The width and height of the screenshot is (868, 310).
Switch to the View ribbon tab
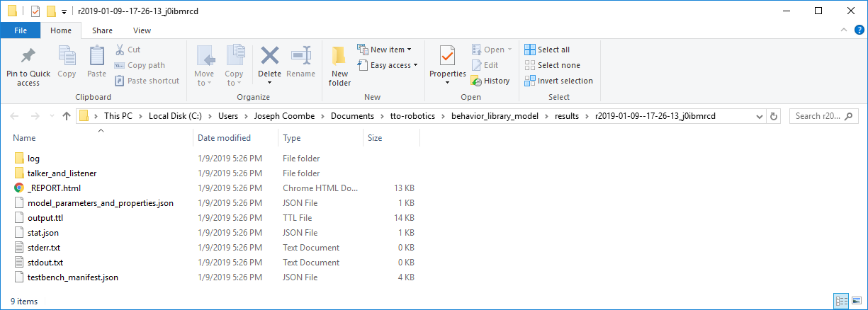click(x=142, y=30)
